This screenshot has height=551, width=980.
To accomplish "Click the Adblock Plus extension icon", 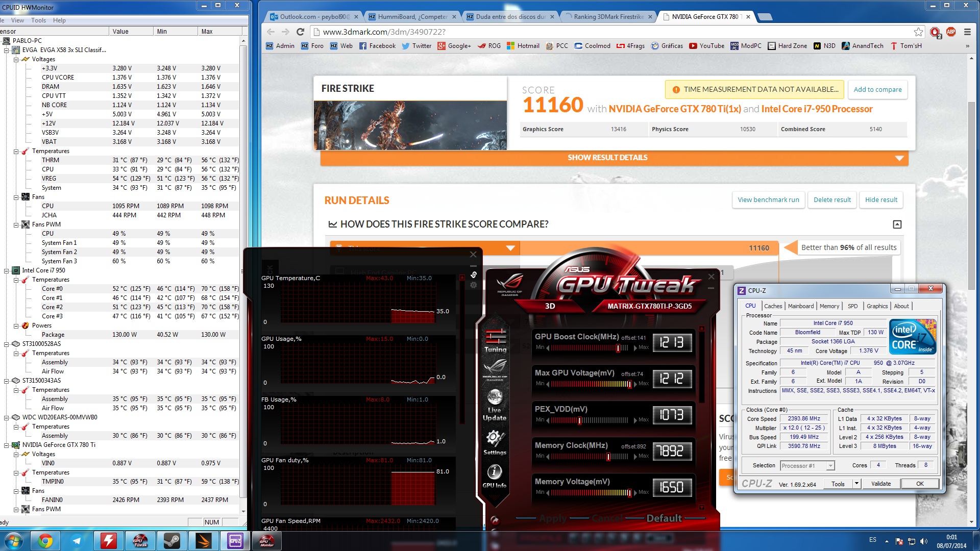I will point(951,32).
